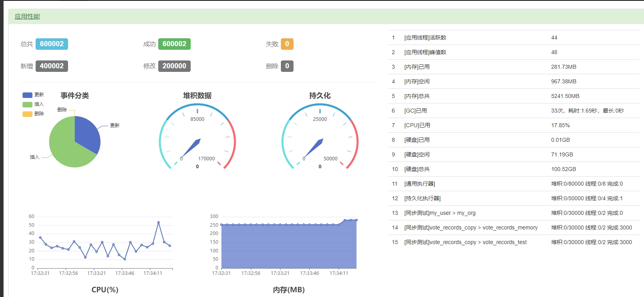Open the 应用性能 header link

click(x=27, y=16)
